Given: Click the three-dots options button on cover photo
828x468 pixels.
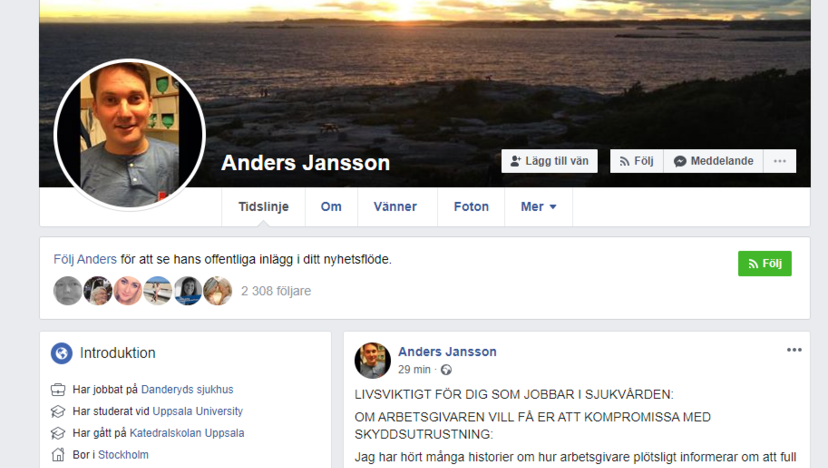Looking at the screenshot, I should tap(779, 161).
